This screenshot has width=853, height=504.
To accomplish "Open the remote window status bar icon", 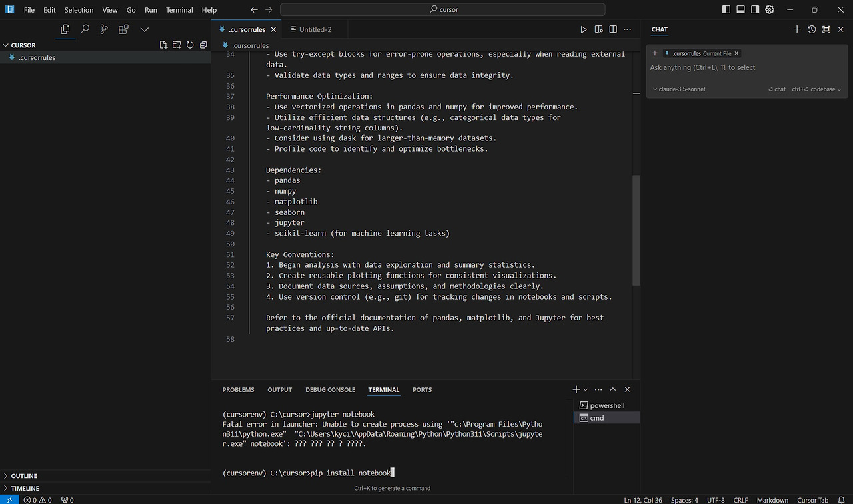I will coord(9,499).
